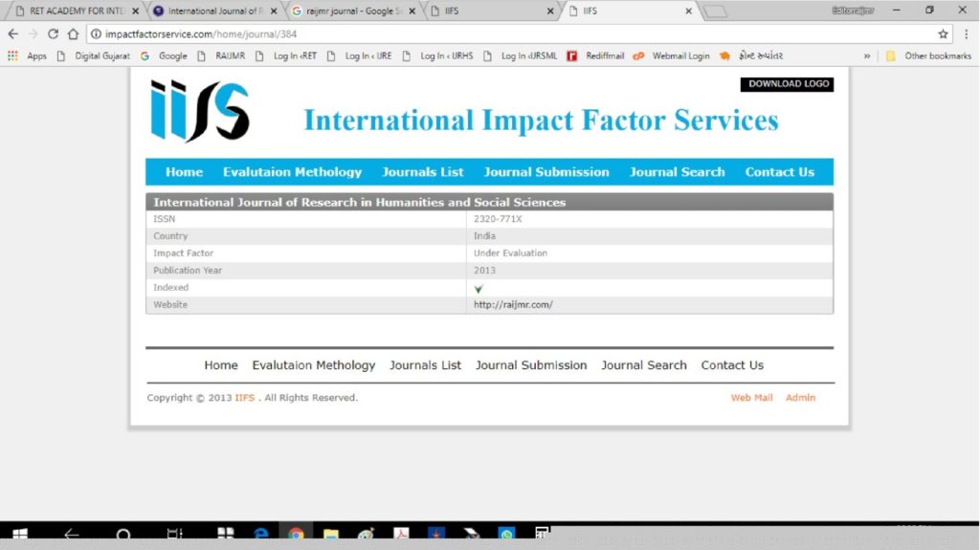
Task: Click the journal title header row
Action: pyautogui.click(x=489, y=202)
